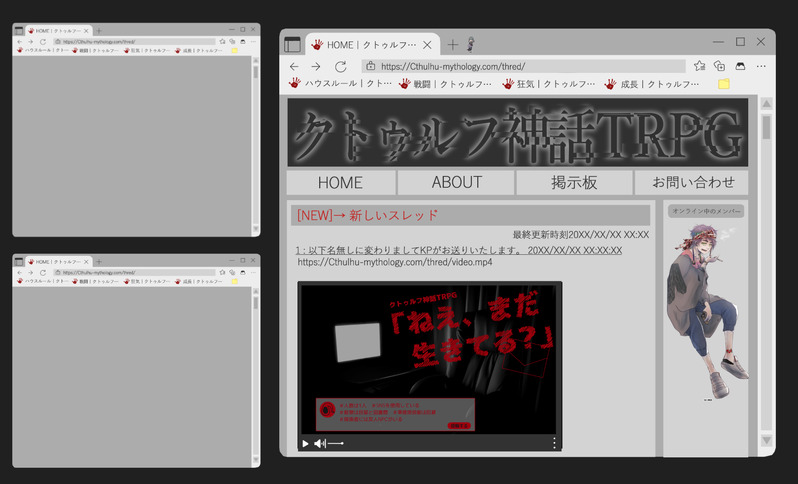Click the site info lock icon in large browser
The height and width of the screenshot is (484, 798).
pyautogui.click(x=370, y=66)
